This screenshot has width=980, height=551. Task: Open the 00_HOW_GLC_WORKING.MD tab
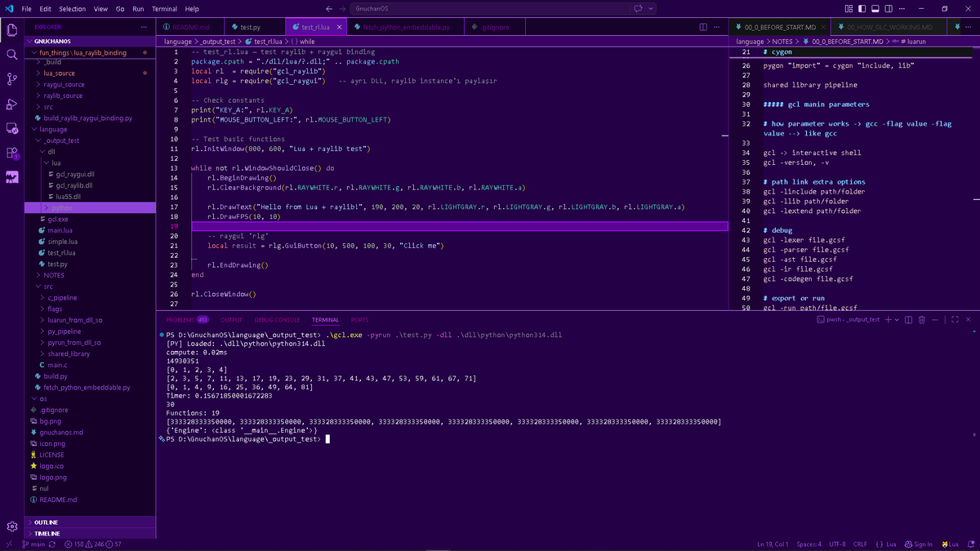[x=889, y=27]
